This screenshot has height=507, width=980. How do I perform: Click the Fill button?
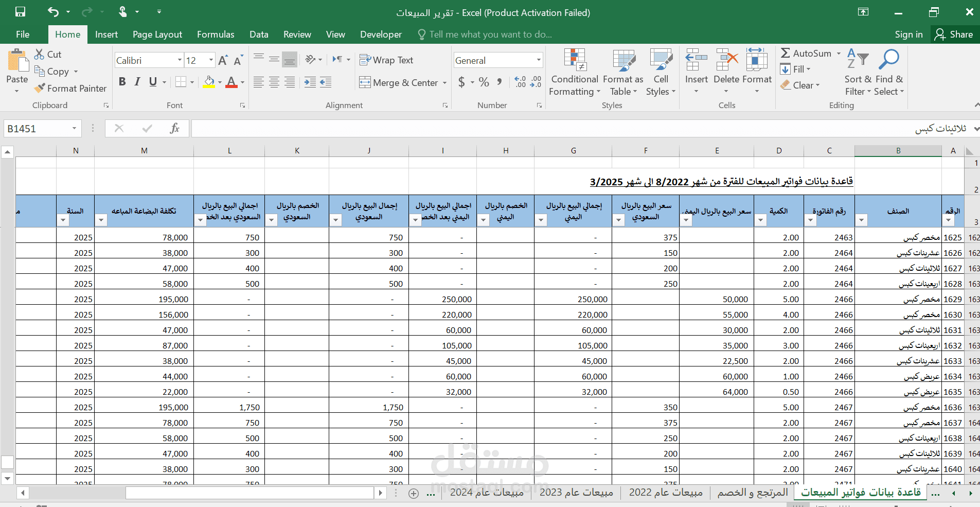click(795, 69)
